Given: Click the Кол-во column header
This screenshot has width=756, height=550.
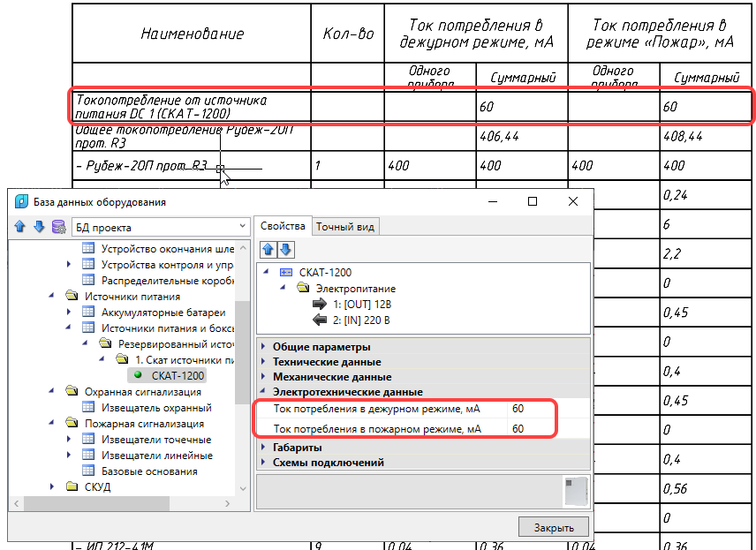Looking at the screenshot, I should pos(348,34).
